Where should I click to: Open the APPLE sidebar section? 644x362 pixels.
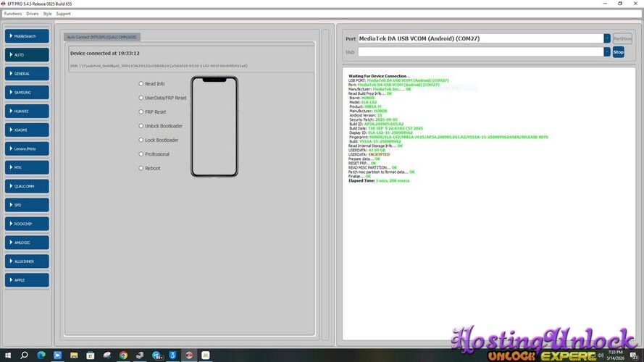[27, 280]
